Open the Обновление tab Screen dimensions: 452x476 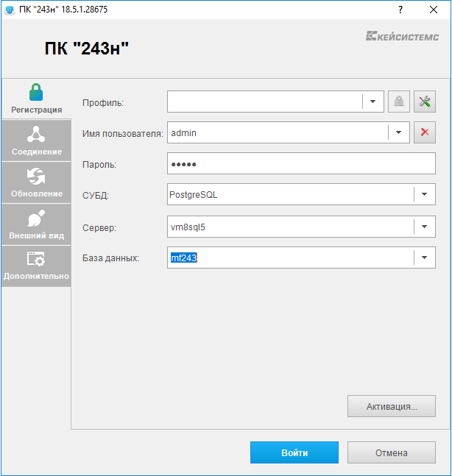point(36,182)
